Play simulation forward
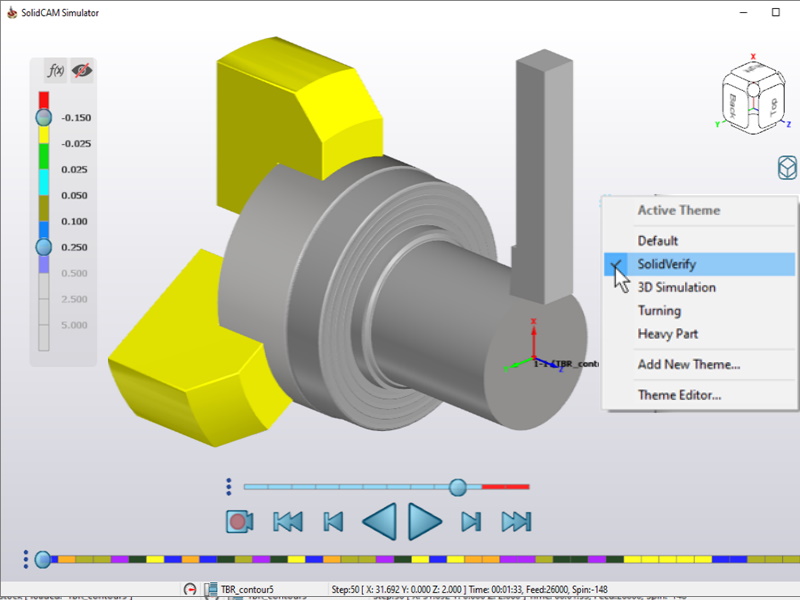Screen dimensions: 800x600 coord(425,521)
